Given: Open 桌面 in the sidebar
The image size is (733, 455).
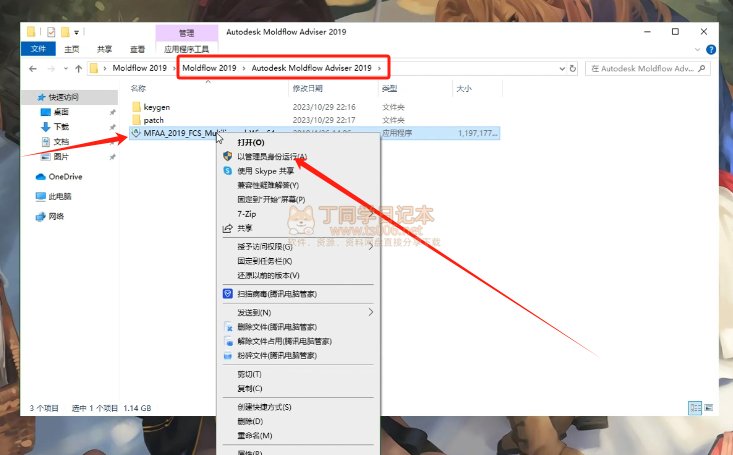Looking at the screenshot, I should [x=61, y=112].
